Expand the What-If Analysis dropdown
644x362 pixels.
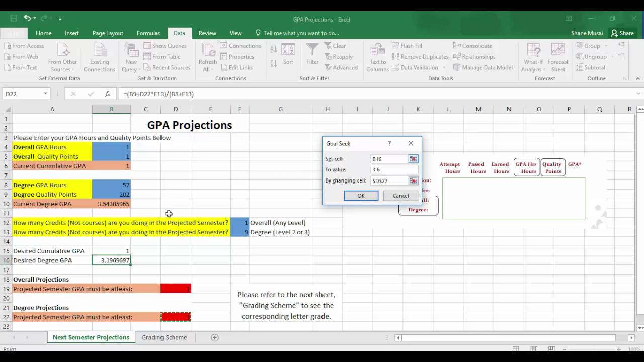coord(533,57)
